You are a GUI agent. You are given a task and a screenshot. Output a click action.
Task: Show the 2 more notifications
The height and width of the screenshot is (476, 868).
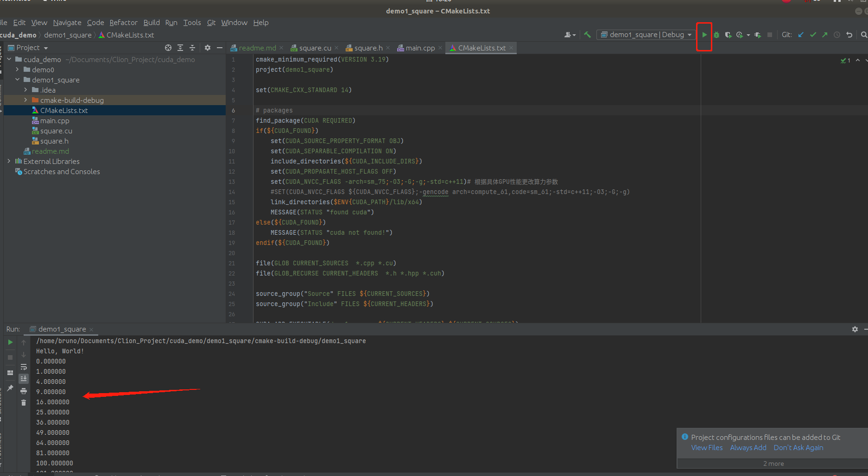coord(773,463)
